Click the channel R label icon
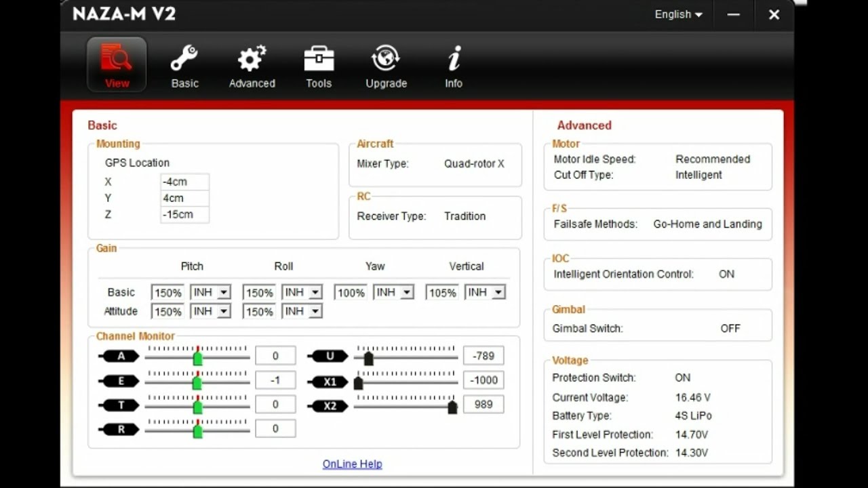 [119, 430]
